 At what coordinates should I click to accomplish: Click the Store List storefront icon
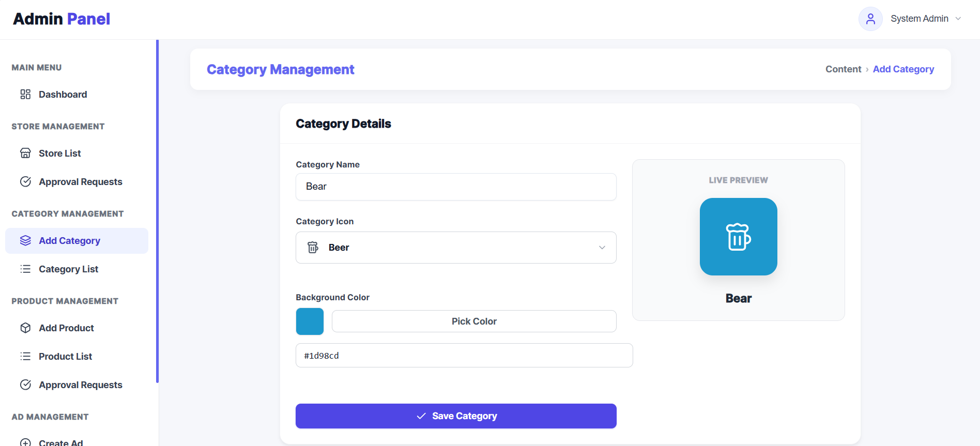click(x=25, y=153)
